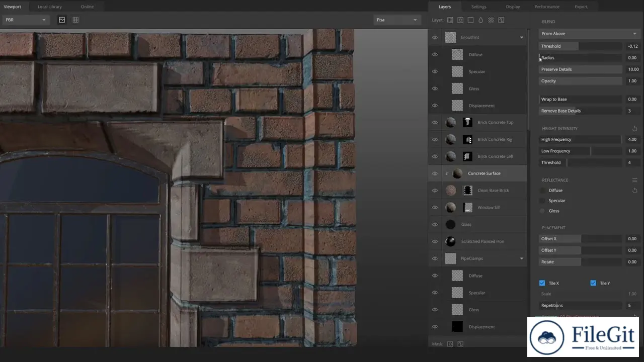This screenshot has height=362, width=644.
Task: Switch to the Settings tab
Action: click(x=478, y=7)
